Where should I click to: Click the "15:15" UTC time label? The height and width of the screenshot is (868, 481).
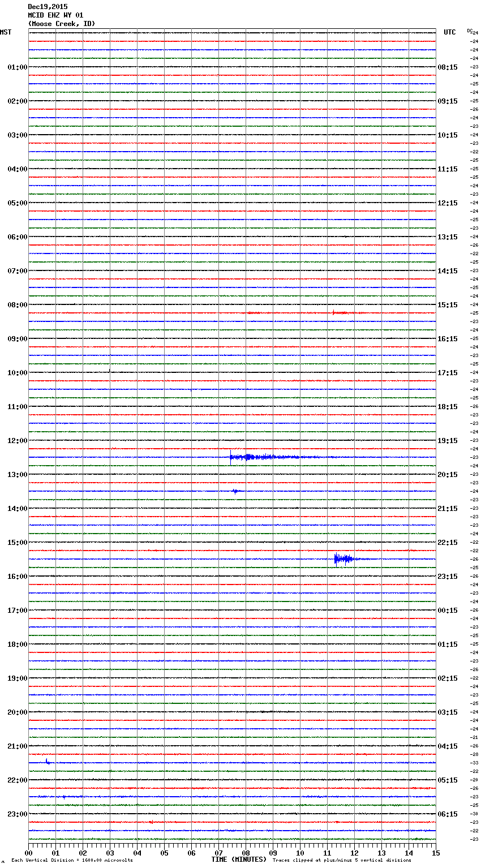click(448, 305)
